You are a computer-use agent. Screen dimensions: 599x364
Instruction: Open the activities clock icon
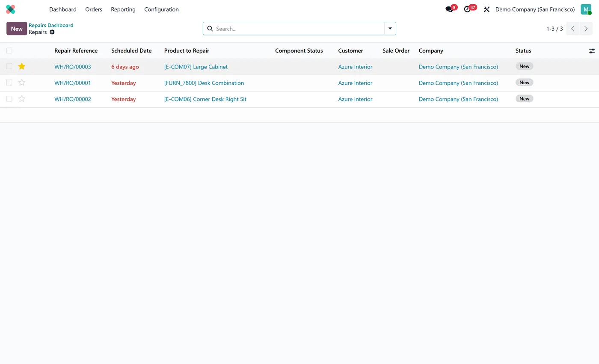467,9
